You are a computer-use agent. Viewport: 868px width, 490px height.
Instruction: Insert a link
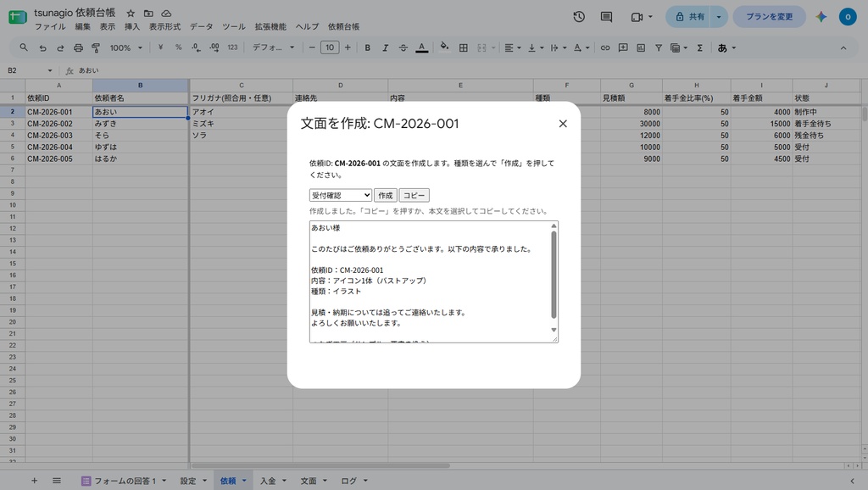click(605, 48)
